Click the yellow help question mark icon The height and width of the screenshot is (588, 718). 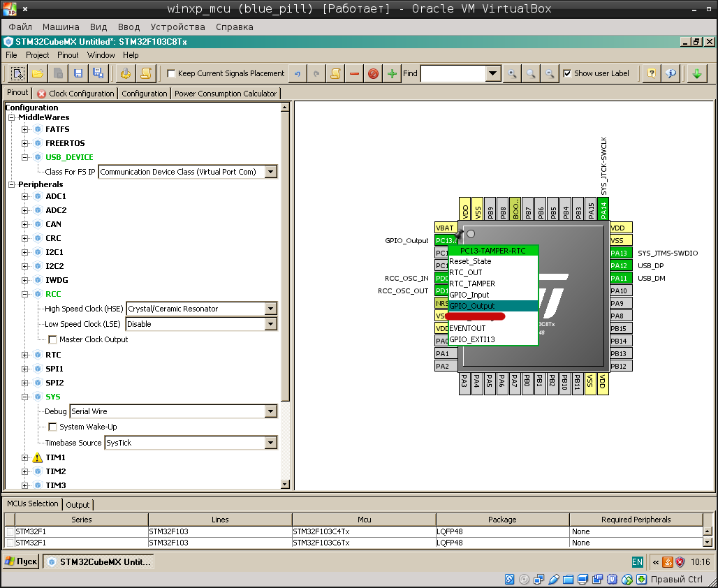click(651, 73)
